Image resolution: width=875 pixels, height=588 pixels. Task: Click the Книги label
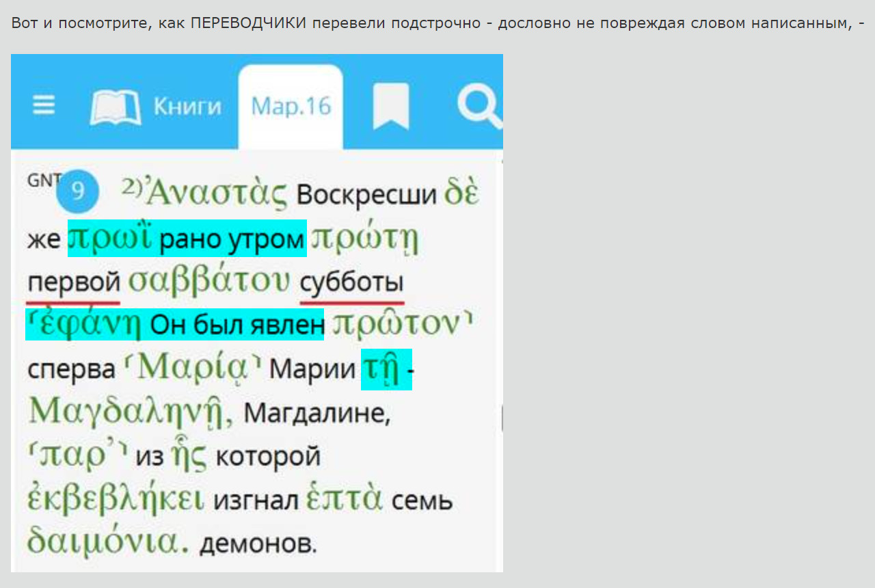pos(187,107)
